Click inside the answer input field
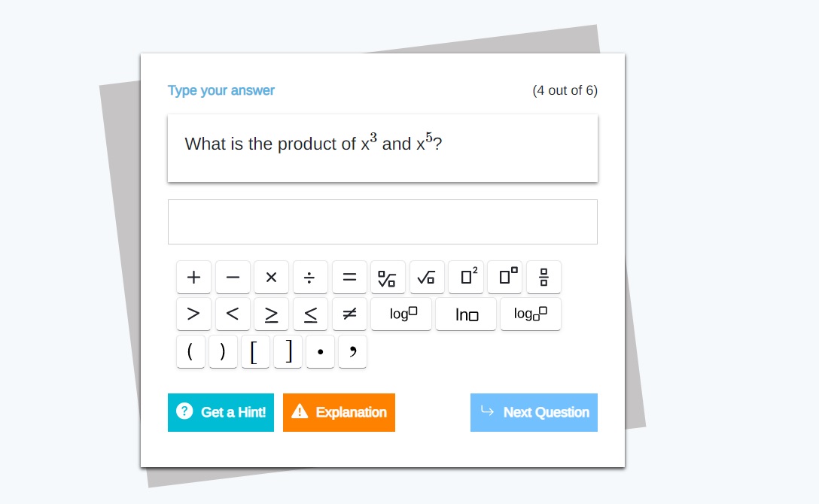Screen dimensions: 819x504 tap(382, 221)
